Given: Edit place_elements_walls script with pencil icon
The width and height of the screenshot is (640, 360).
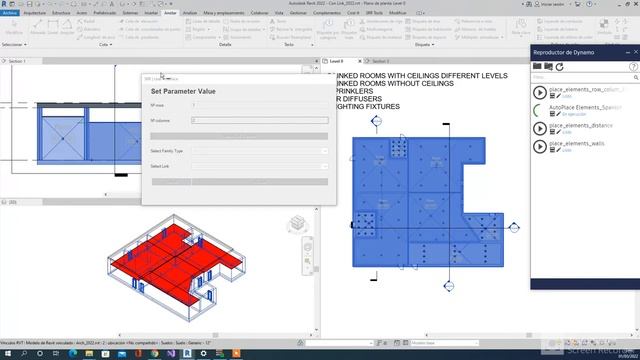Looking at the screenshot, I should point(558,150).
